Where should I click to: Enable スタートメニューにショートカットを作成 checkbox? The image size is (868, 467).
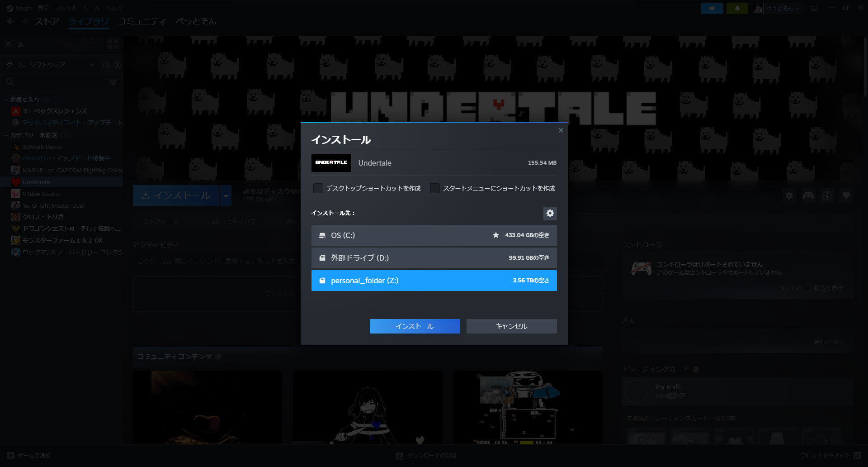pos(434,188)
